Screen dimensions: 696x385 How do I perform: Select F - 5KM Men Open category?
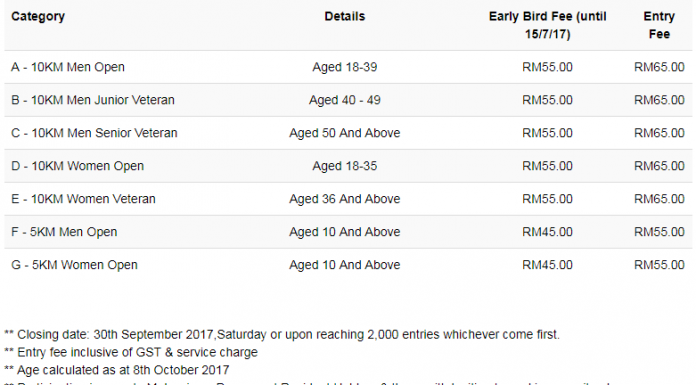(x=64, y=232)
